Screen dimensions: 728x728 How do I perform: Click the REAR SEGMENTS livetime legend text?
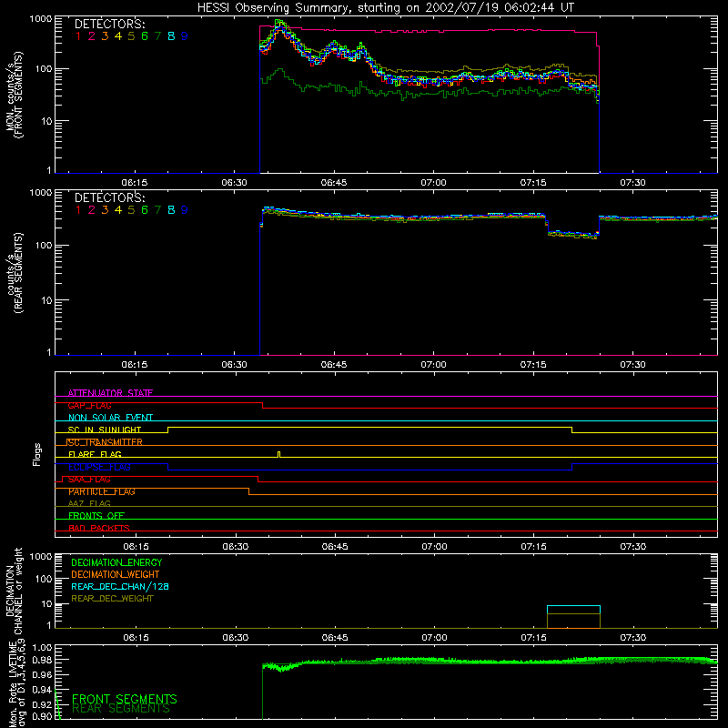pyautogui.click(x=121, y=709)
